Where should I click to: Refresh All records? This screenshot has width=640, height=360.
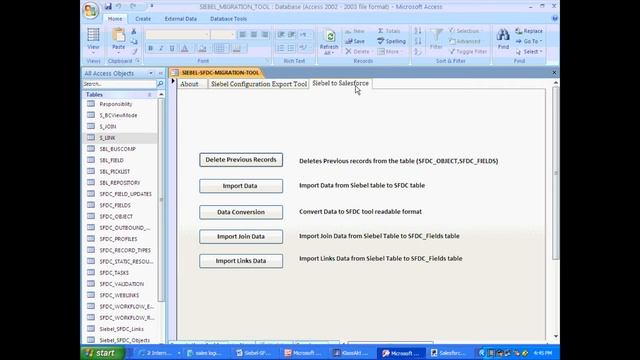tap(329, 42)
